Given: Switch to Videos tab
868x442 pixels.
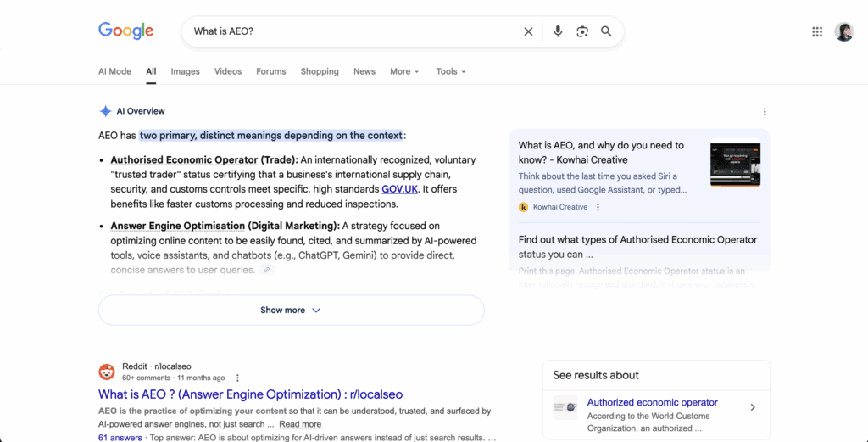Looking at the screenshot, I should coord(228,71).
